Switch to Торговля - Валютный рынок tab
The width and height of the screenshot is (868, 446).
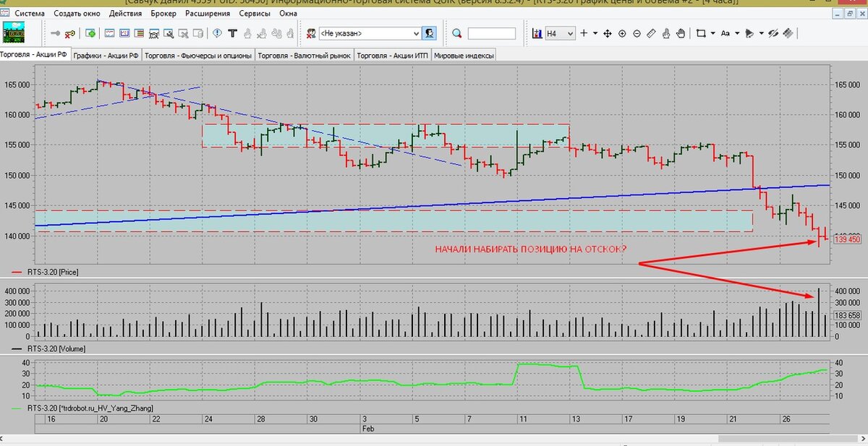coord(305,55)
